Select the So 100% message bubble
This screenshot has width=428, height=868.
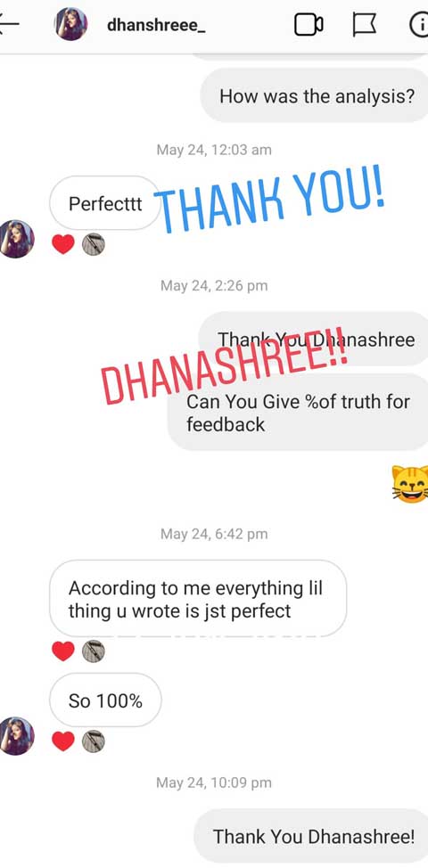(105, 700)
